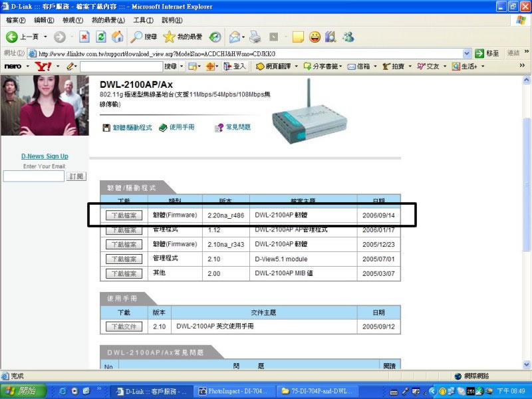The height and width of the screenshot is (399, 532).
Task: Click the nero toolbar logo
Action: tap(13, 66)
